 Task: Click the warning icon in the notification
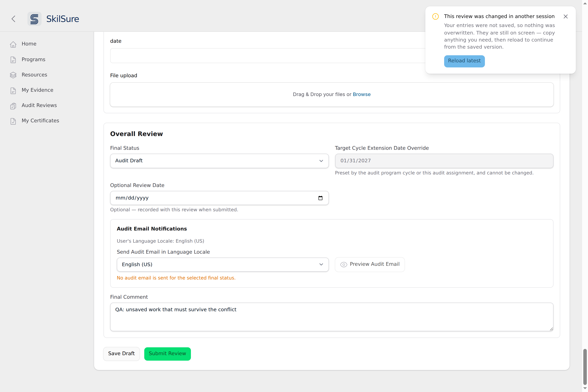coord(436,16)
